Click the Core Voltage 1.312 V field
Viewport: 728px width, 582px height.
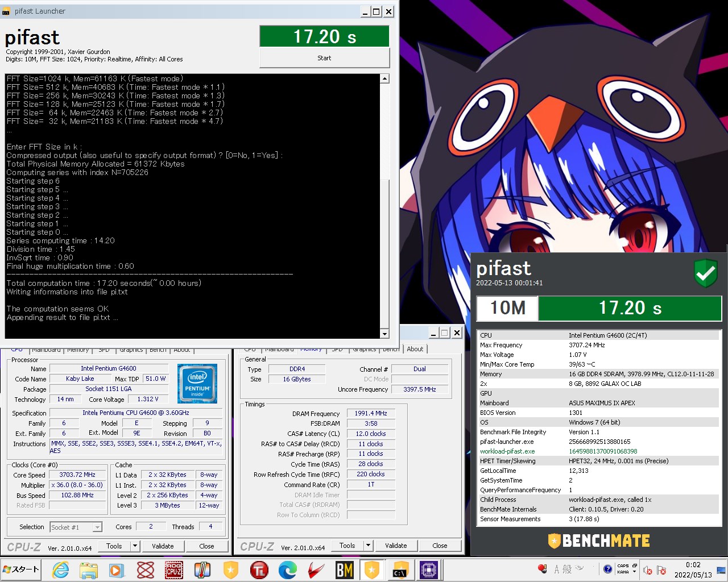coord(148,400)
